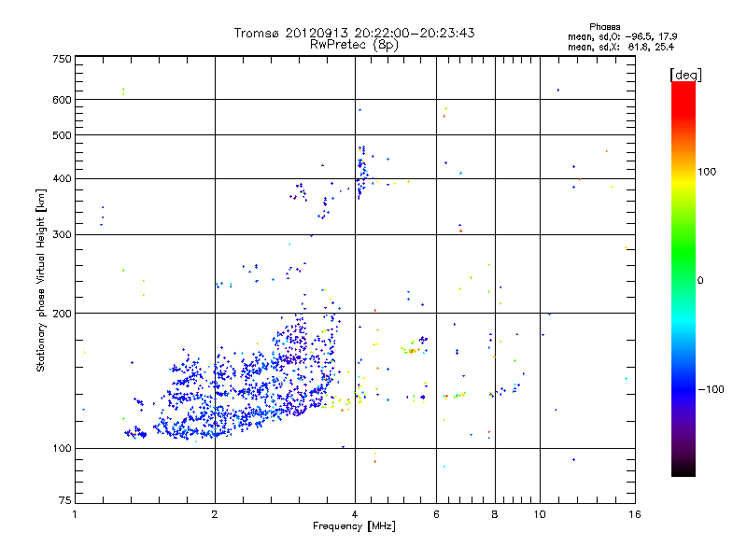Click the '[deg]' colorbar unit label
747x560 pixels.
click(685, 75)
